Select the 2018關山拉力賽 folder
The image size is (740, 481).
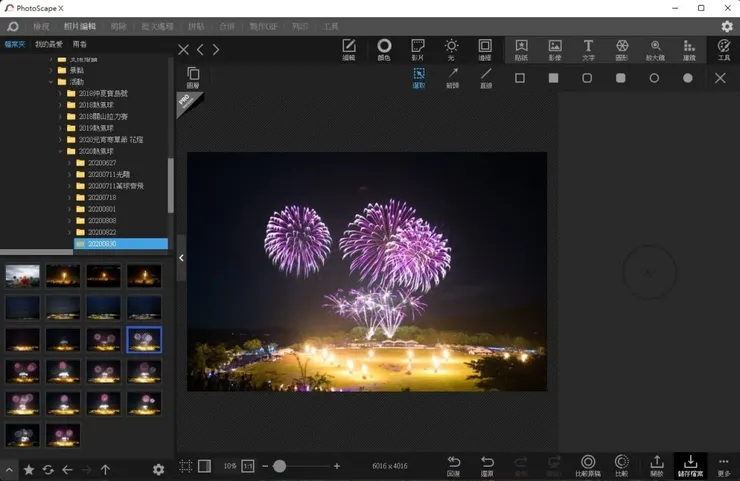tap(103, 116)
